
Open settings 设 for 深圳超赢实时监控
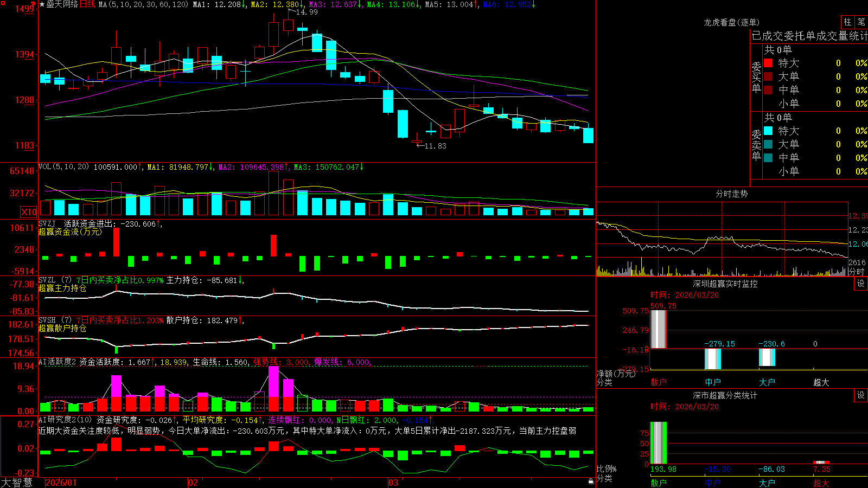pyautogui.click(x=861, y=284)
